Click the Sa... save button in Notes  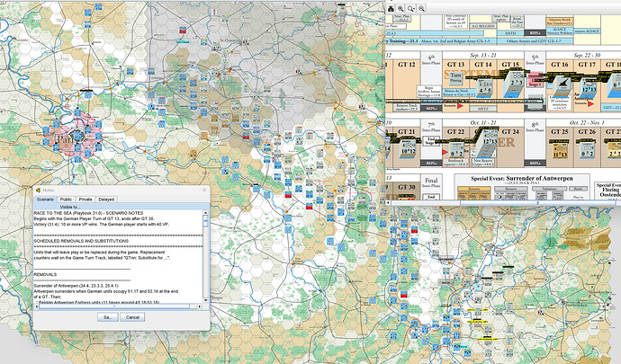[108, 317]
